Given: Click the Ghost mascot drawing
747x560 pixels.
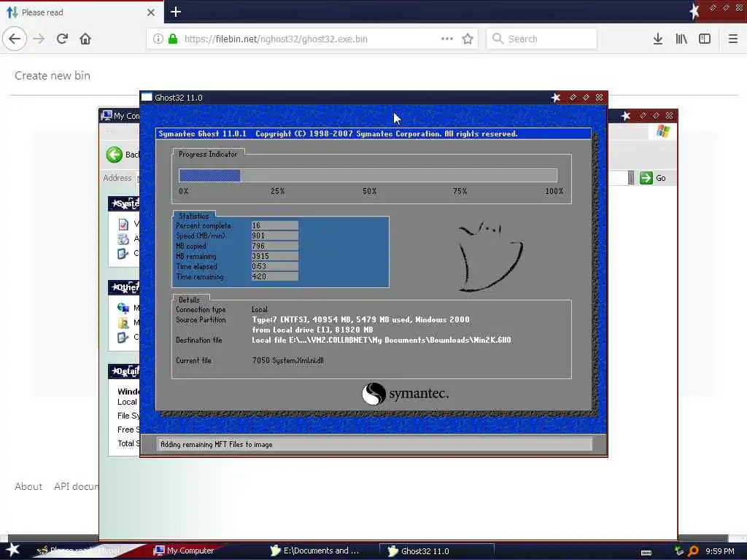Looking at the screenshot, I should point(489,257).
